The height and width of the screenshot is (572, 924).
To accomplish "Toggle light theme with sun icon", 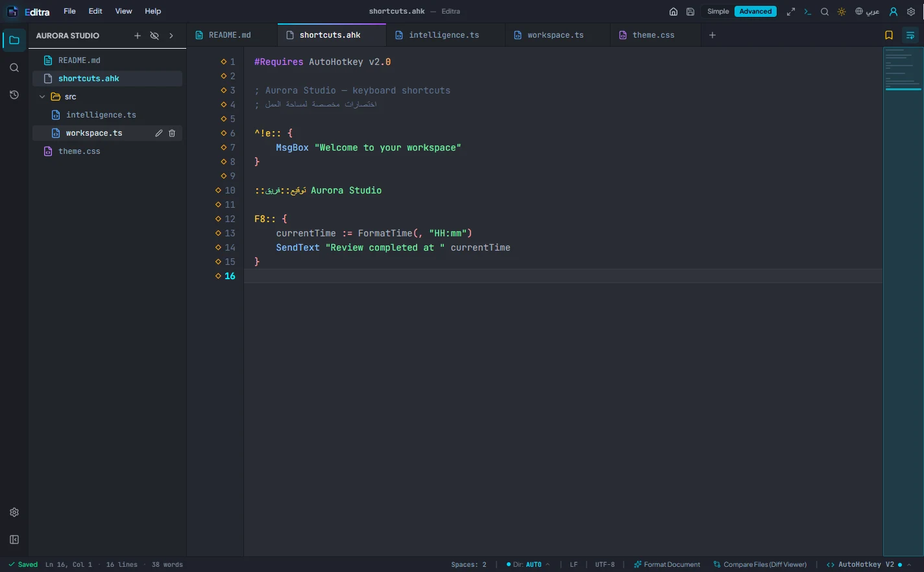I will [x=842, y=12].
